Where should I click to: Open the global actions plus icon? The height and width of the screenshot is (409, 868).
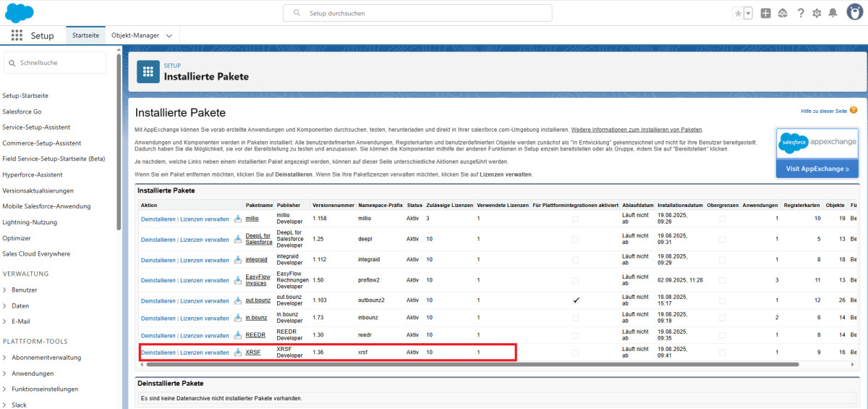(765, 13)
